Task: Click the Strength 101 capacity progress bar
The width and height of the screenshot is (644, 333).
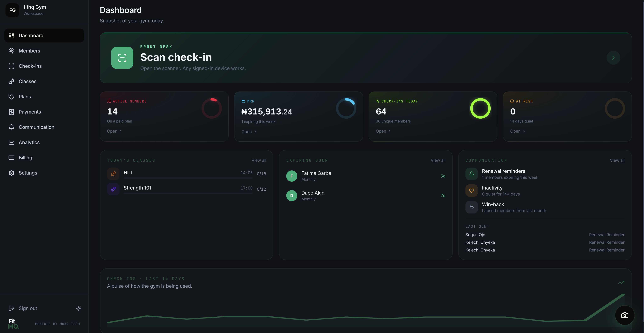Action: click(x=188, y=193)
